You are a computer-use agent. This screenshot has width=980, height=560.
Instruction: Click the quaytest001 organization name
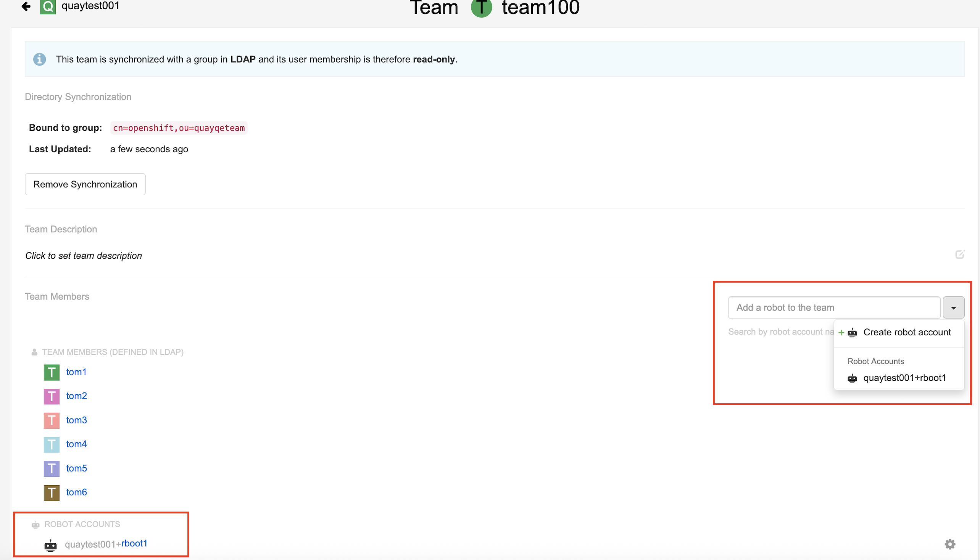pos(90,6)
